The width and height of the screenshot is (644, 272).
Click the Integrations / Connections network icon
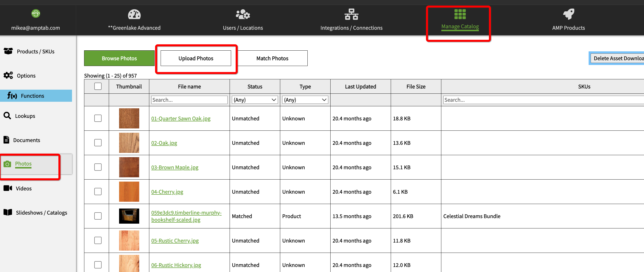(351, 14)
